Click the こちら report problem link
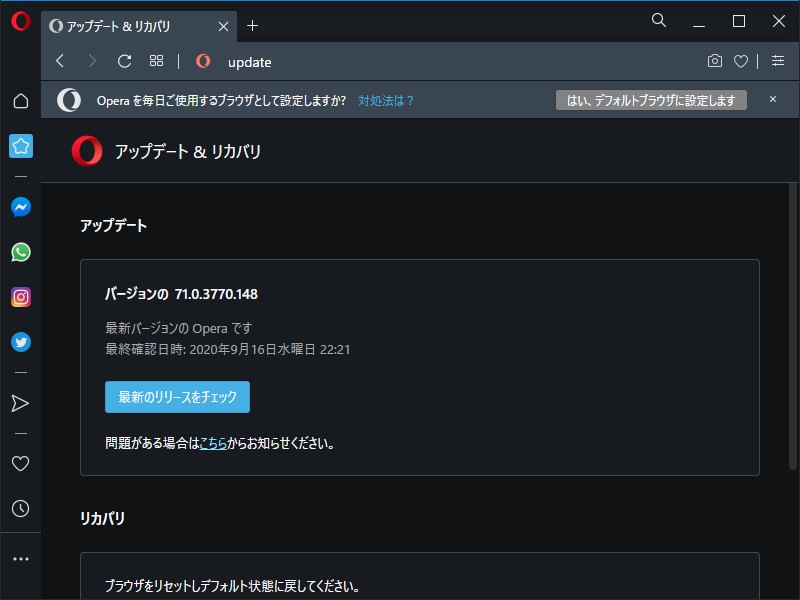 213,443
